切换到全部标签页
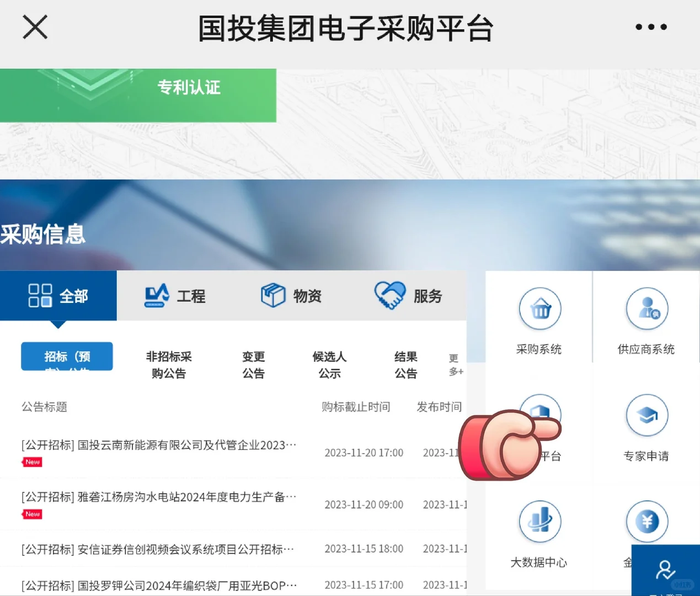The width and height of the screenshot is (700, 596). [58, 296]
